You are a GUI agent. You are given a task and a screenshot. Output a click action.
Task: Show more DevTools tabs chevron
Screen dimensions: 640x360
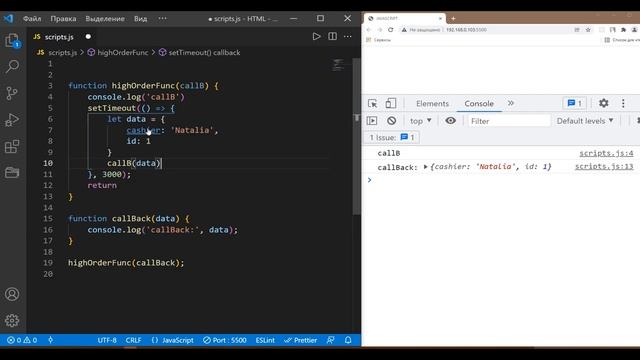click(511, 103)
